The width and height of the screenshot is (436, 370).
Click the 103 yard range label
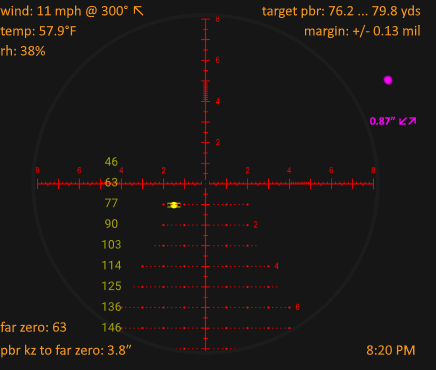pos(111,245)
